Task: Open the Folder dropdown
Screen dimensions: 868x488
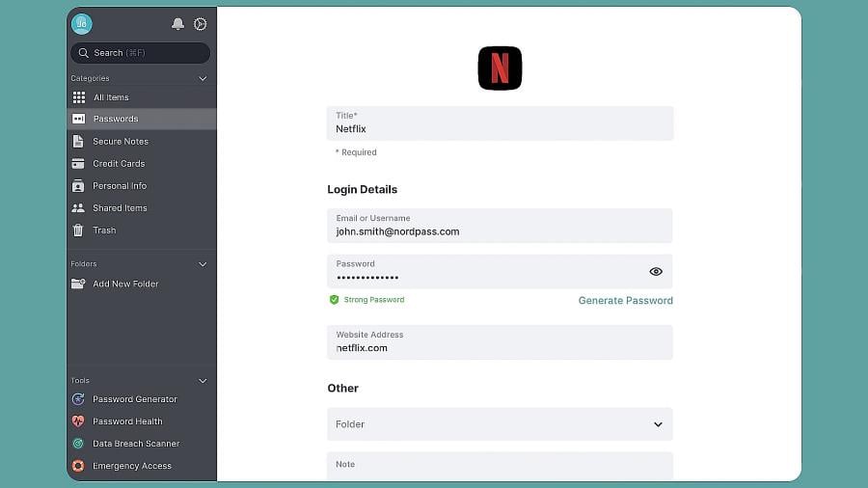Action: (x=500, y=424)
